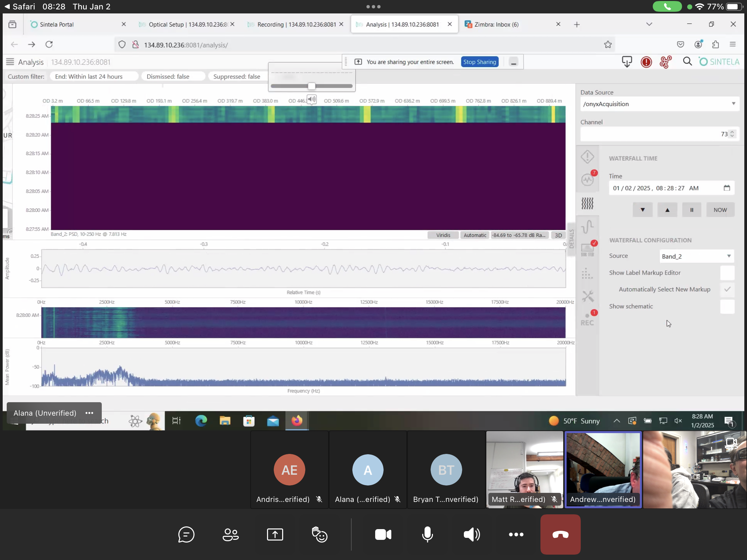Collapse the DETAILS side panel handle
Image resolution: width=747 pixels, height=560 pixels.
571,239
